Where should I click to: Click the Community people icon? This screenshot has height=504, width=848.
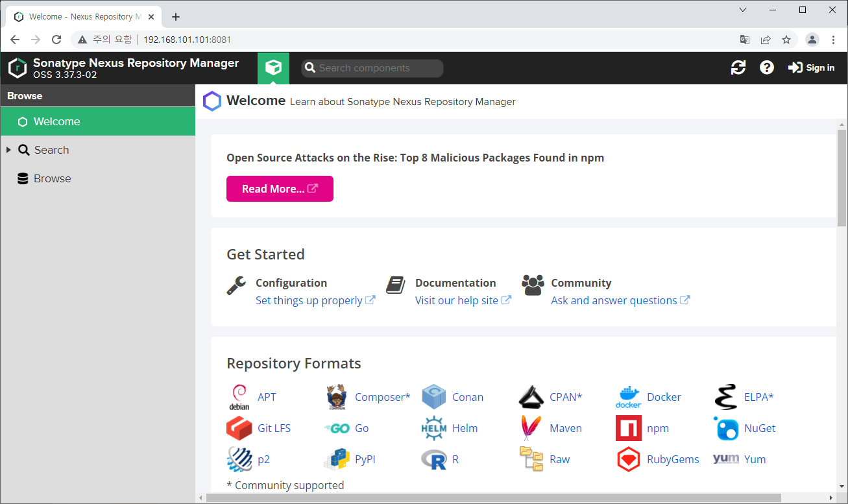pyautogui.click(x=533, y=285)
